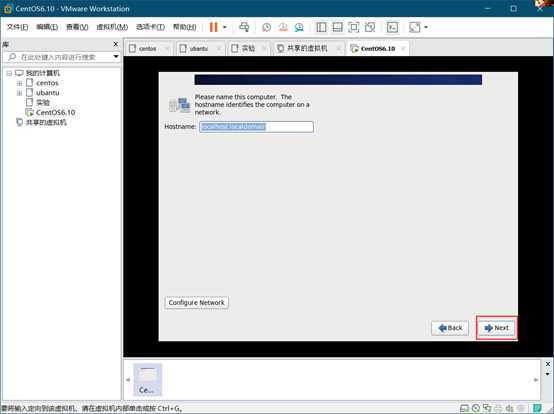Click the CD/DVD drive status bar icon
The height and width of the screenshot is (414, 554).
(x=476, y=409)
